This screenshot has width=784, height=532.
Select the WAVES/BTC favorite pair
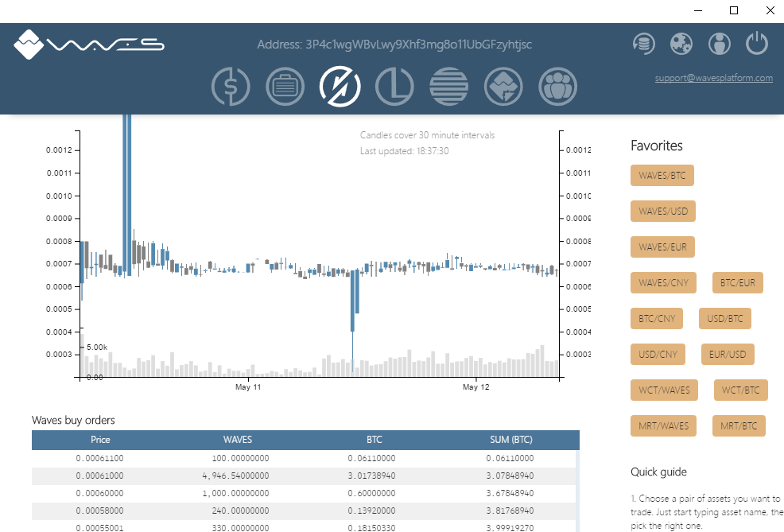662,176
